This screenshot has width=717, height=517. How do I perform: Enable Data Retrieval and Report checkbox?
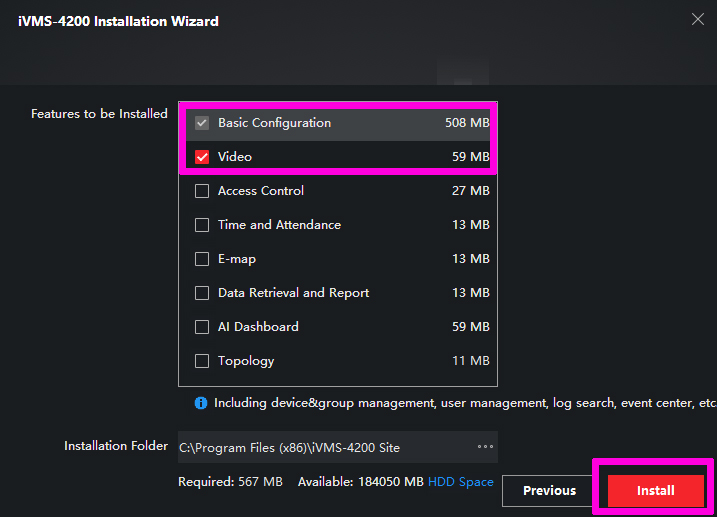202,293
